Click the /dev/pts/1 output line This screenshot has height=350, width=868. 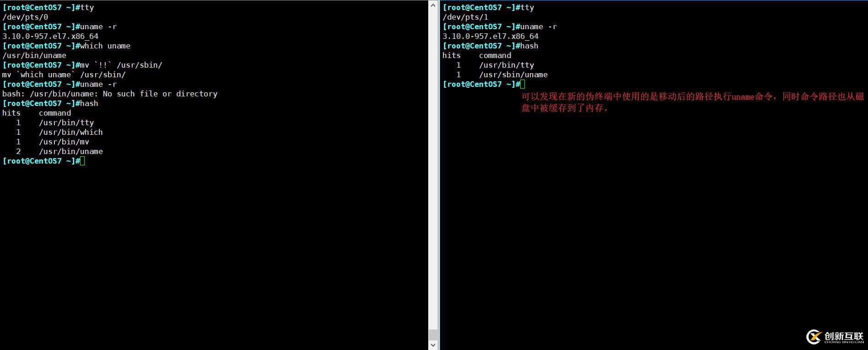[x=465, y=17]
